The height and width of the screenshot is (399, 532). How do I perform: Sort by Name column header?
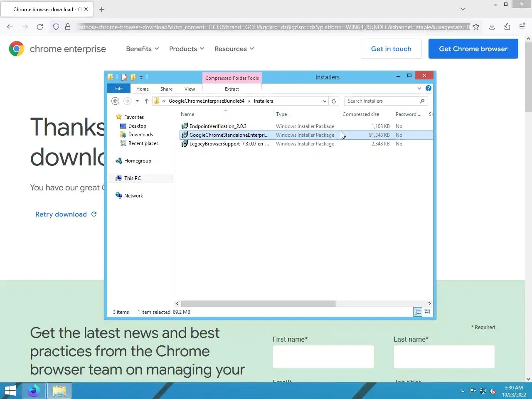226,114
